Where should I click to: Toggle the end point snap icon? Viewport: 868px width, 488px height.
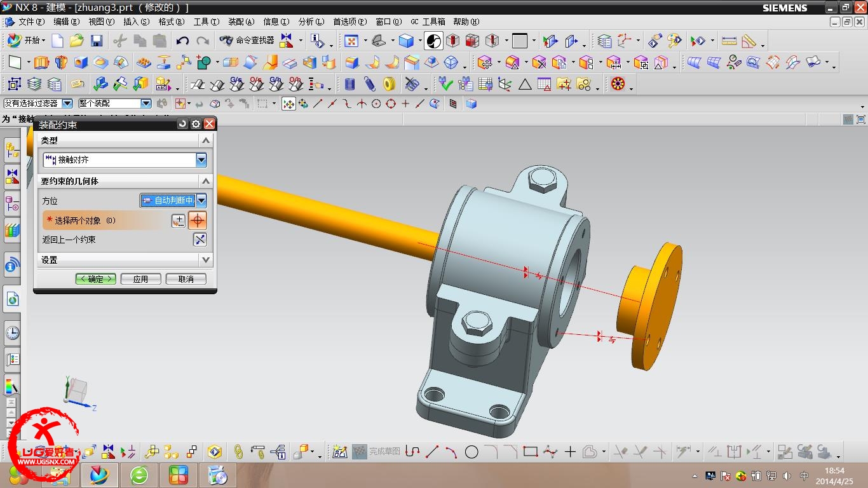click(x=318, y=104)
